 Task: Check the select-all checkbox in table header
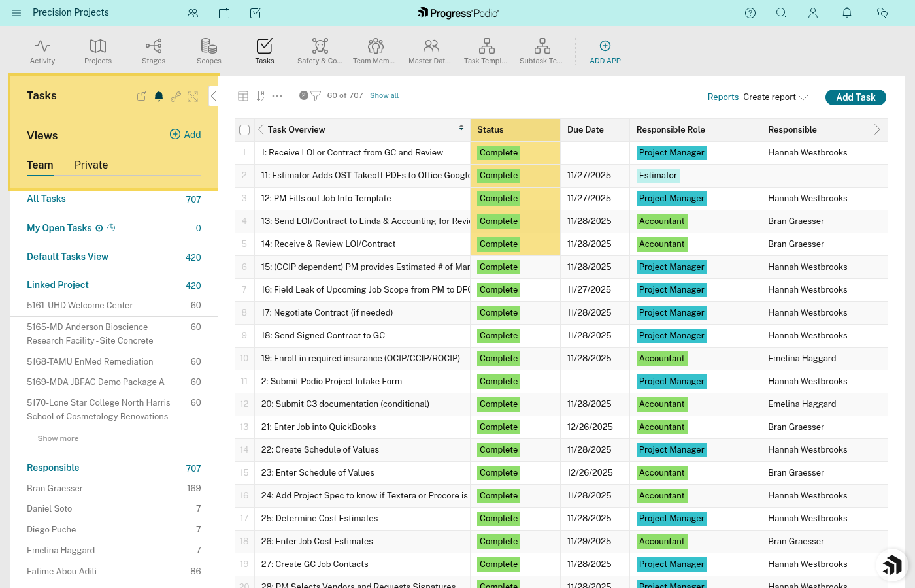pyautogui.click(x=244, y=129)
